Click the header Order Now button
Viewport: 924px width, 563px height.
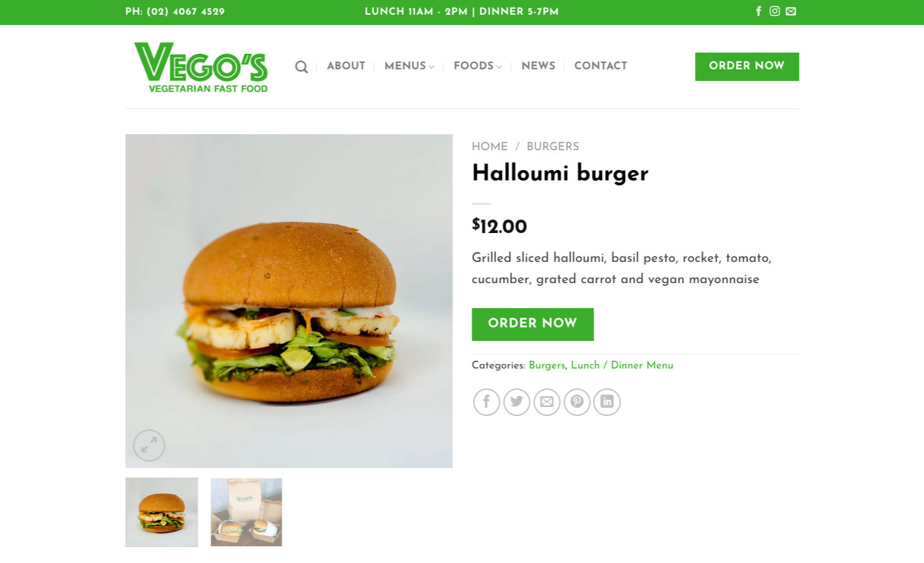click(747, 67)
